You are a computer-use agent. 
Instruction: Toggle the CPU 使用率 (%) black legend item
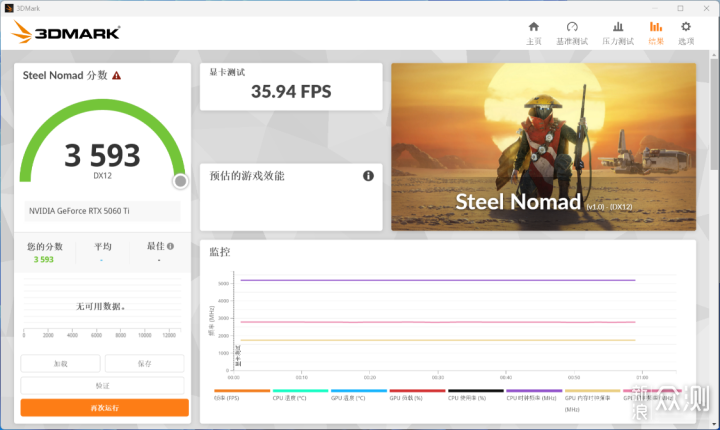tap(476, 395)
